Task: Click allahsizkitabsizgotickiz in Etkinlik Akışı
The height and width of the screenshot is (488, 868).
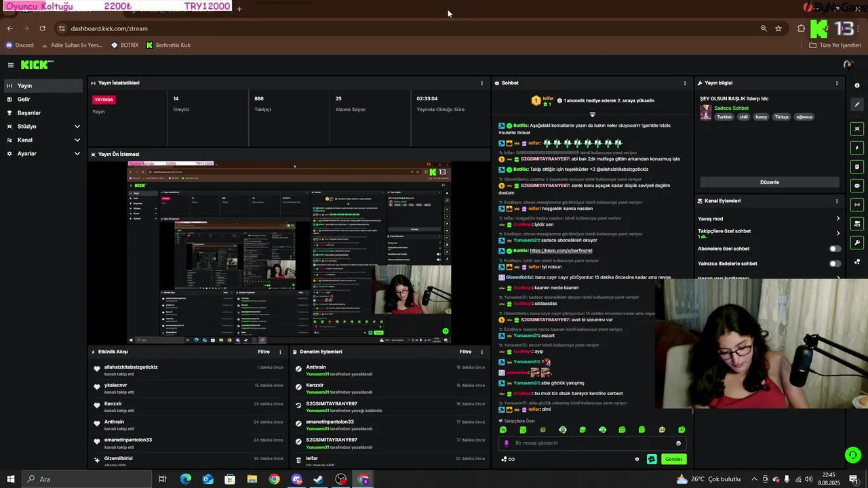Action: 131,367
